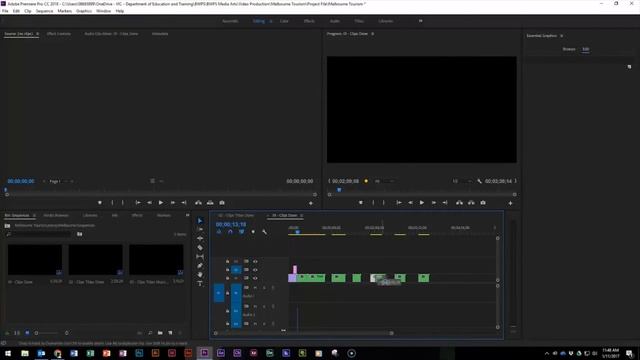Expand workspace overflow chevrons
The width and height of the screenshot is (640, 360).
click(x=420, y=21)
